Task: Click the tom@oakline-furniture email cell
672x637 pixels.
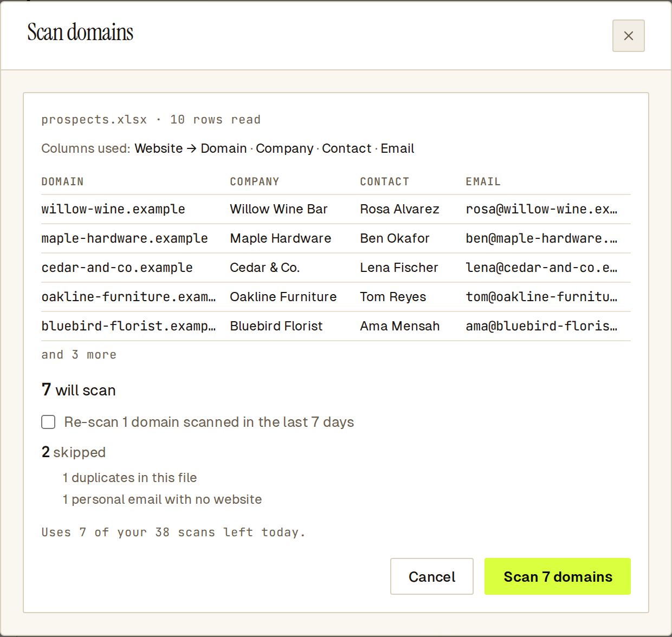Action: pos(541,297)
